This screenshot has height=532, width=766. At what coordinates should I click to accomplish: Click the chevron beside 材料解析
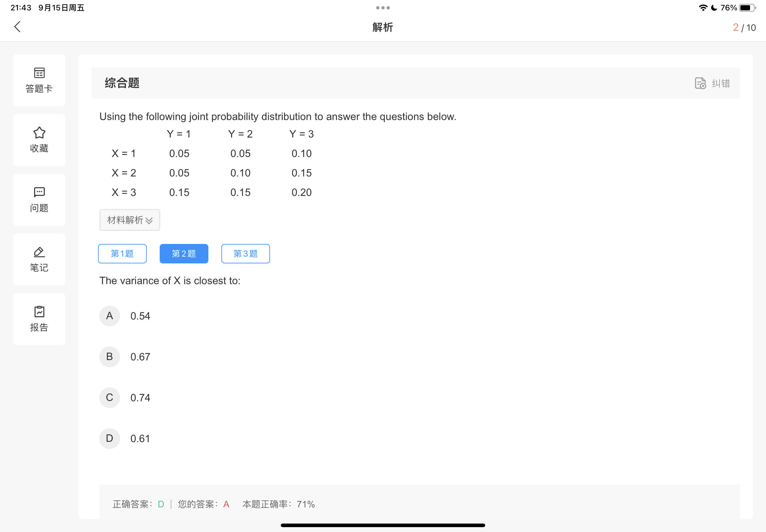tap(149, 221)
